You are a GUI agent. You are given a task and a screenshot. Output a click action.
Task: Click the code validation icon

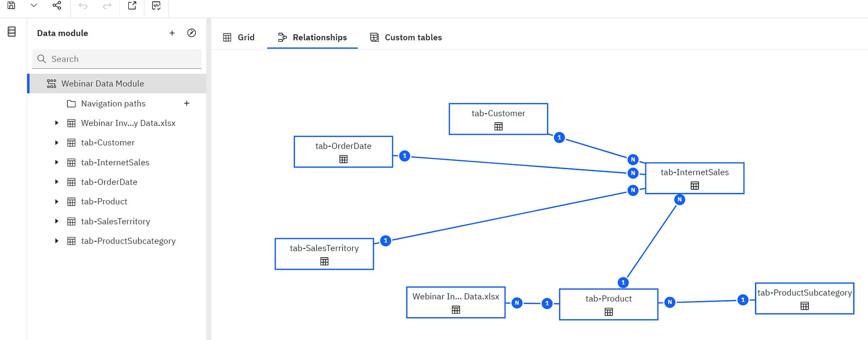click(156, 5)
